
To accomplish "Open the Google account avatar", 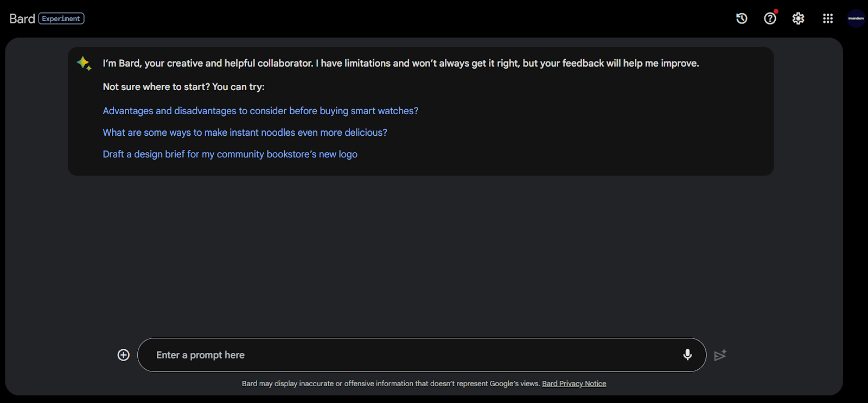I will (x=856, y=18).
